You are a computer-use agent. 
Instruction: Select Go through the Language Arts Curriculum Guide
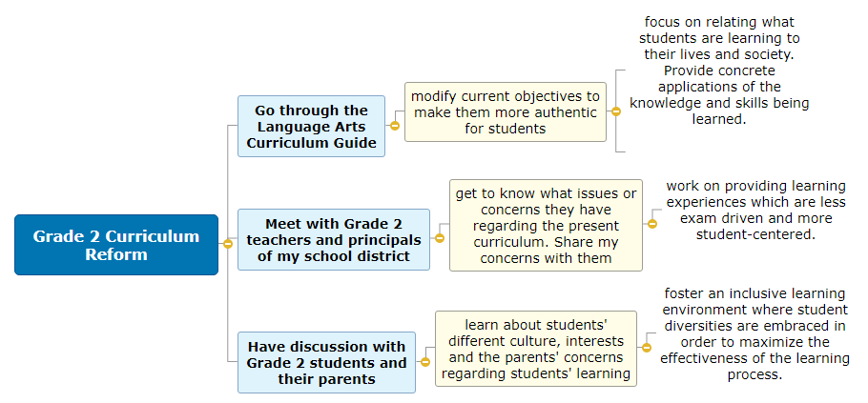point(311,126)
